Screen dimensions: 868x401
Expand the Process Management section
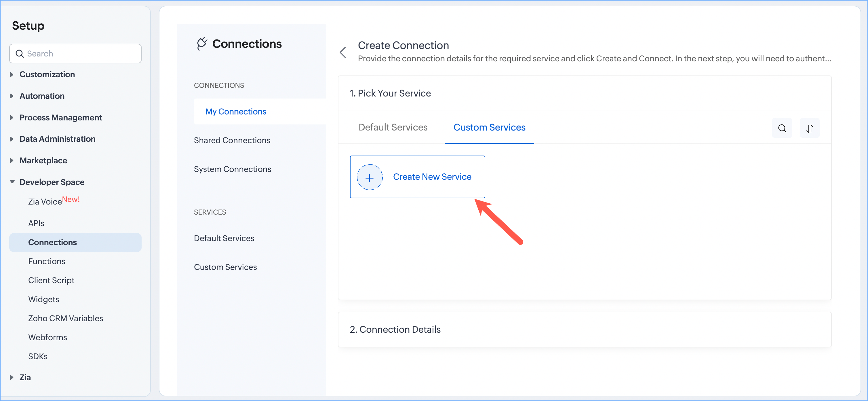(x=12, y=118)
